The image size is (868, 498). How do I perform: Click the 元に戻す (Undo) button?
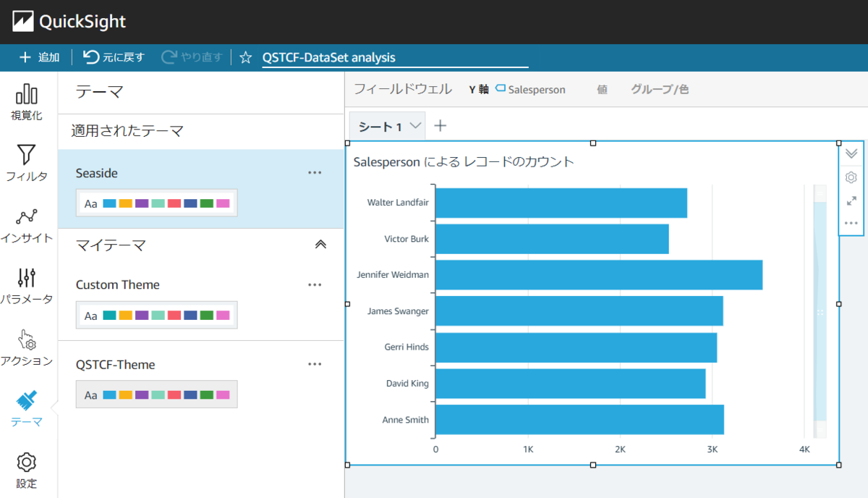point(114,57)
